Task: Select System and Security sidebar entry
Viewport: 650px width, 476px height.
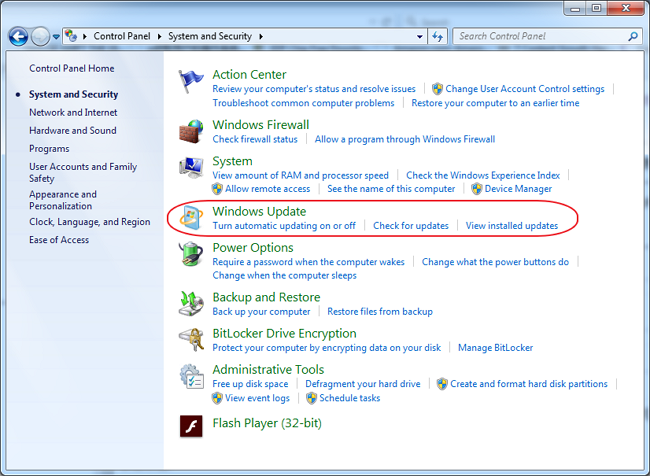Action: tap(73, 95)
